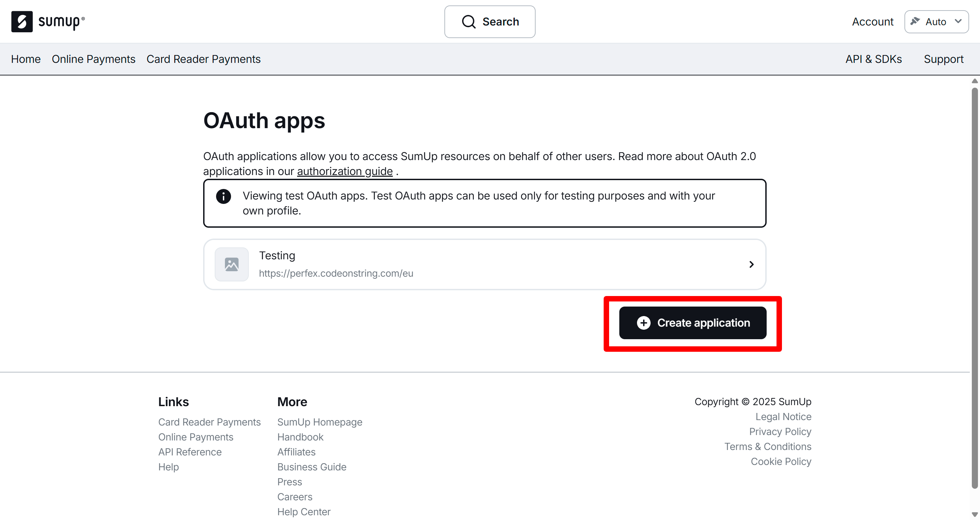
Task: Click the scrollbar down arrow
Action: (x=974, y=514)
